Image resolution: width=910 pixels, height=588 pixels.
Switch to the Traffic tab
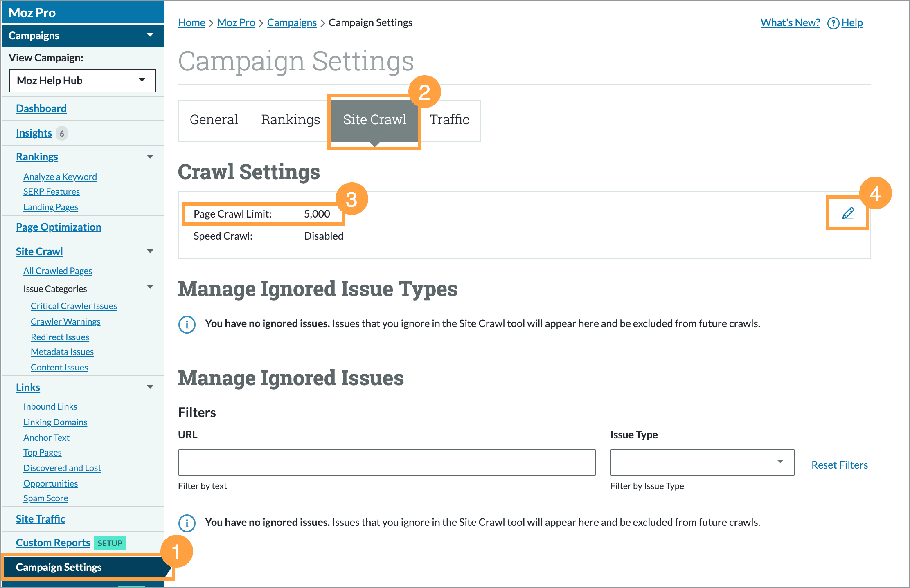449,120
